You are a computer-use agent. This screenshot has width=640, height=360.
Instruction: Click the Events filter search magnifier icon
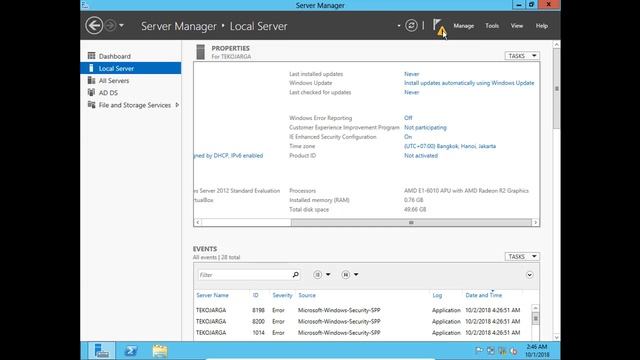click(296, 275)
